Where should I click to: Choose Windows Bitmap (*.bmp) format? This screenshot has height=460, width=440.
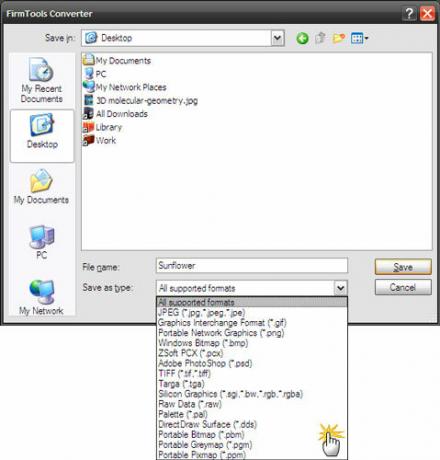point(203,343)
